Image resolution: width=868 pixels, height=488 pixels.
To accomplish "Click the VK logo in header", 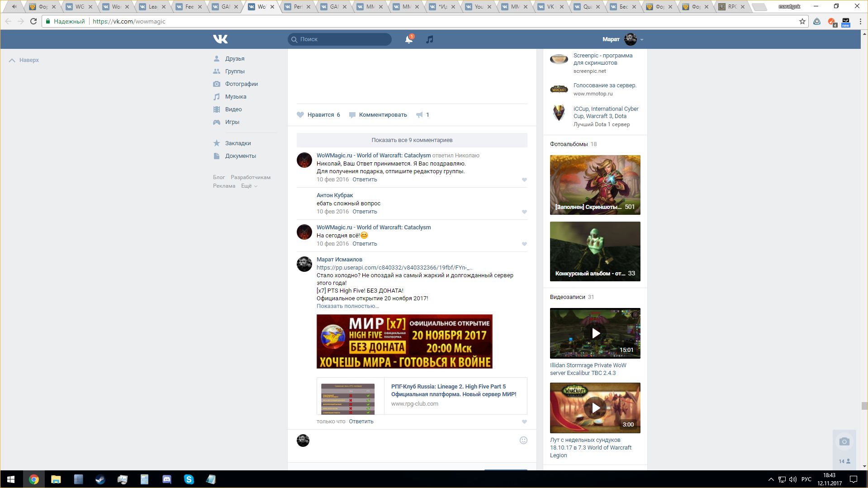I will [x=220, y=39].
